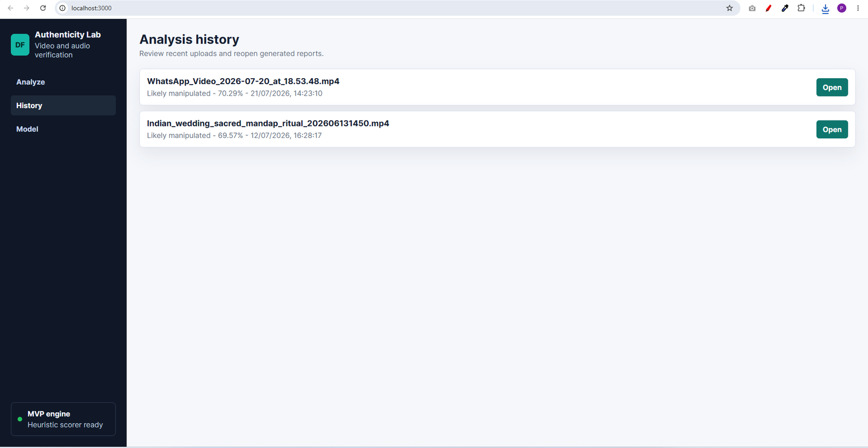Click the purple profile avatar icon
This screenshot has width=868, height=448.
[x=841, y=8]
